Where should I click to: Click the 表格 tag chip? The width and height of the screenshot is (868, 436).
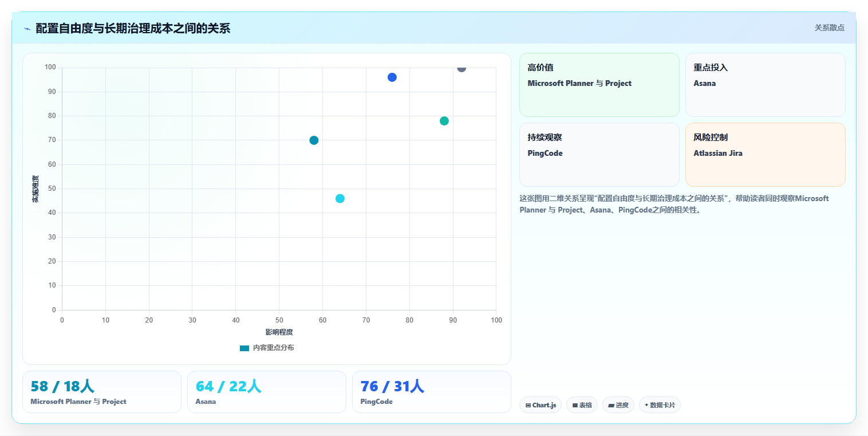click(582, 405)
